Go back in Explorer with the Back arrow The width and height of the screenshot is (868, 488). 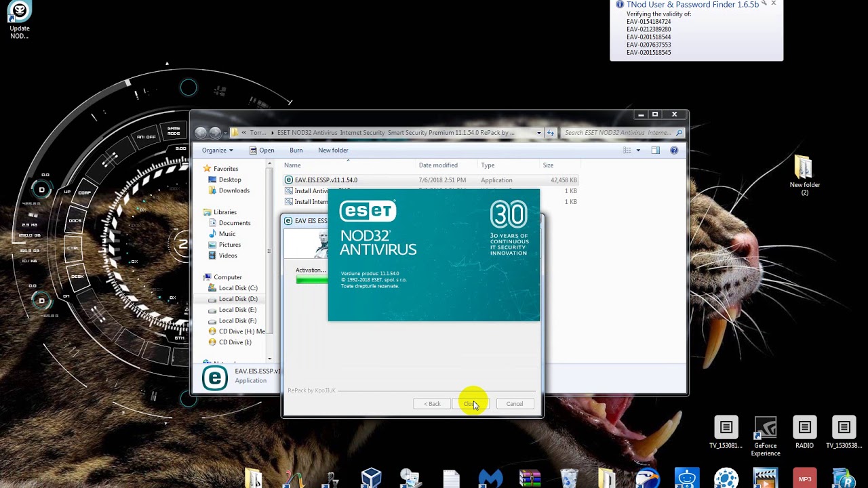201,132
